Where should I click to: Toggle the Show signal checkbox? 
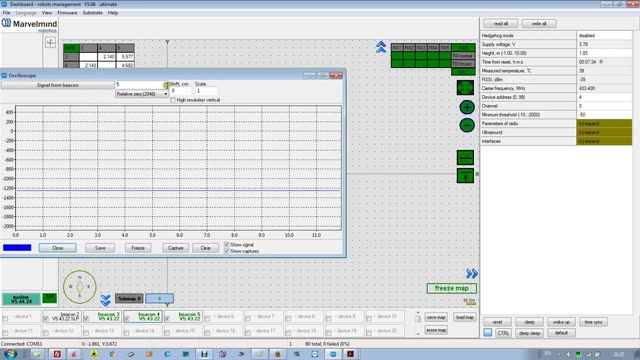pyautogui.click(x=227, y=244)
